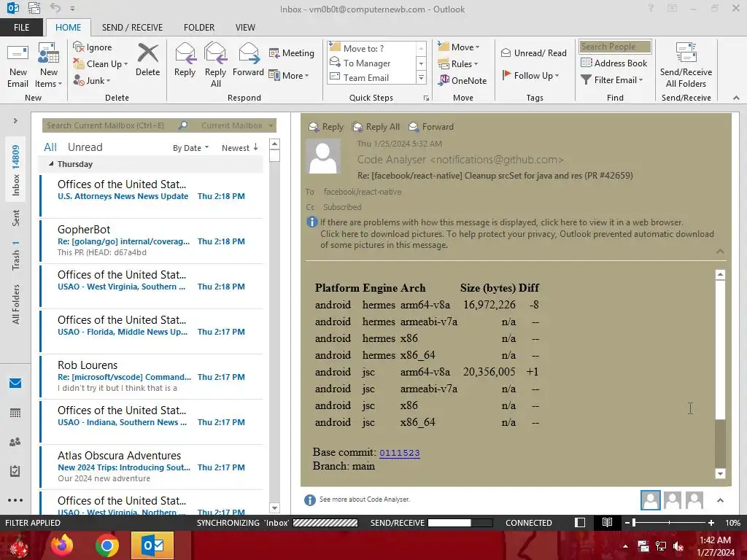747x560 pixels.
Task: Show All messages filter
Action: (x=50, y=147)
